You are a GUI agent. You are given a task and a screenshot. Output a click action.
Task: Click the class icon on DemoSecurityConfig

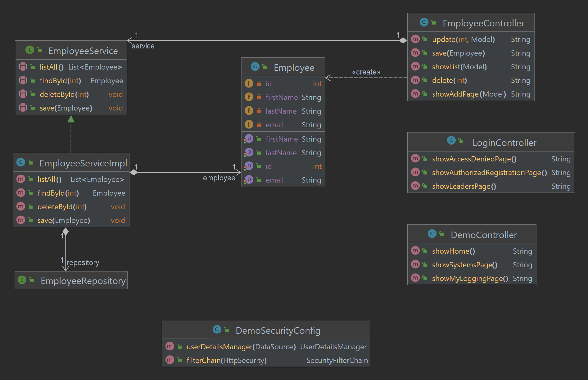[x=217, y=329]
